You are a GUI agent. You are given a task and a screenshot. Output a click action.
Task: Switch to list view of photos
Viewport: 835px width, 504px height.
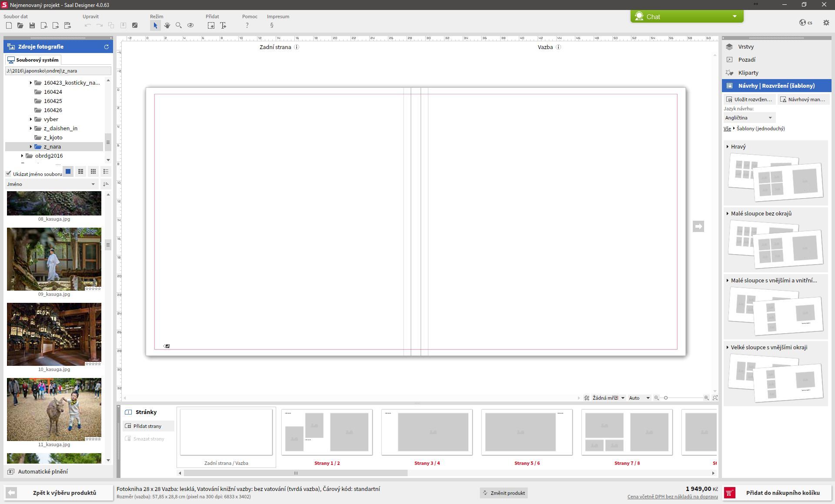coord(106,172)
